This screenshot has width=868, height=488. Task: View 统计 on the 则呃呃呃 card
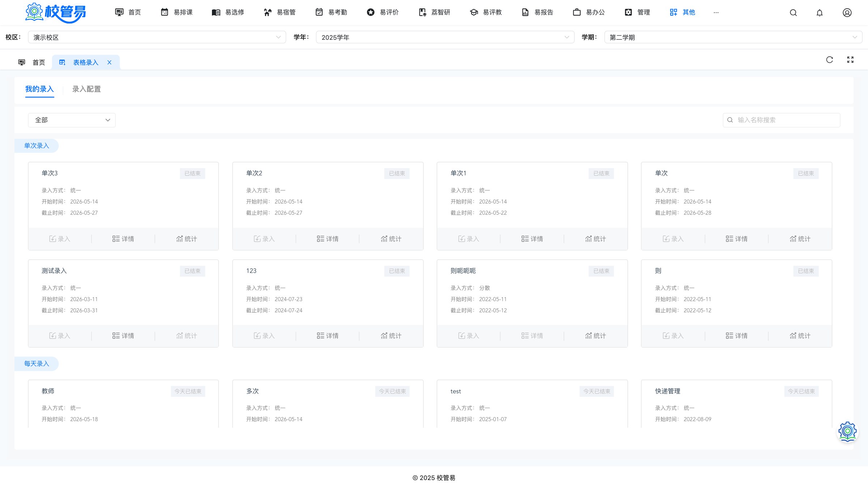pyautogui.click(x=595, y=336)
